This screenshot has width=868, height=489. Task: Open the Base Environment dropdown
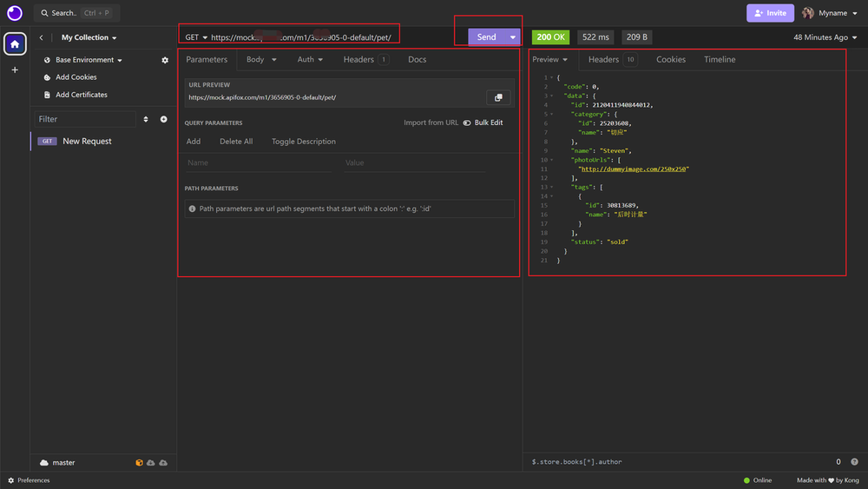[x=89, y=60]
